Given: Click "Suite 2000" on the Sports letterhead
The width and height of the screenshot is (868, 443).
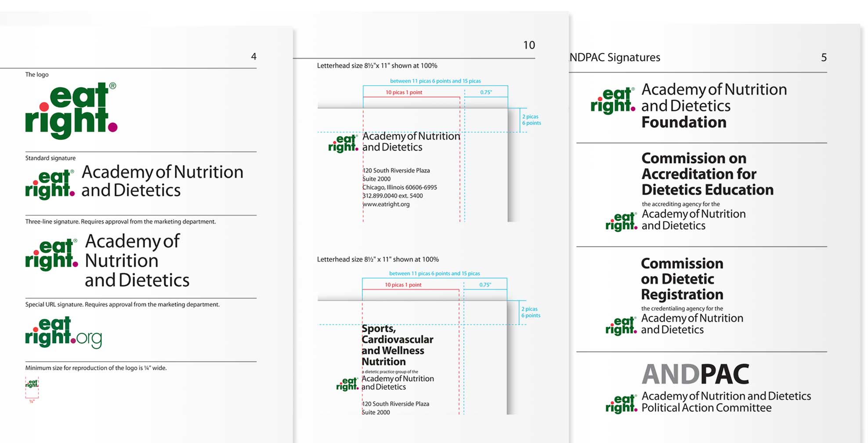Looking at the screenshot, I should (376, 412).
